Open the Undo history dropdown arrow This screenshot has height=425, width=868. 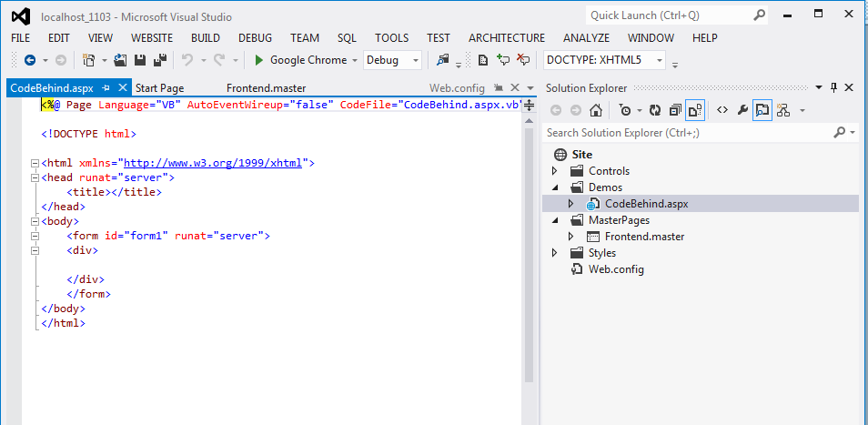pos(203,60)
